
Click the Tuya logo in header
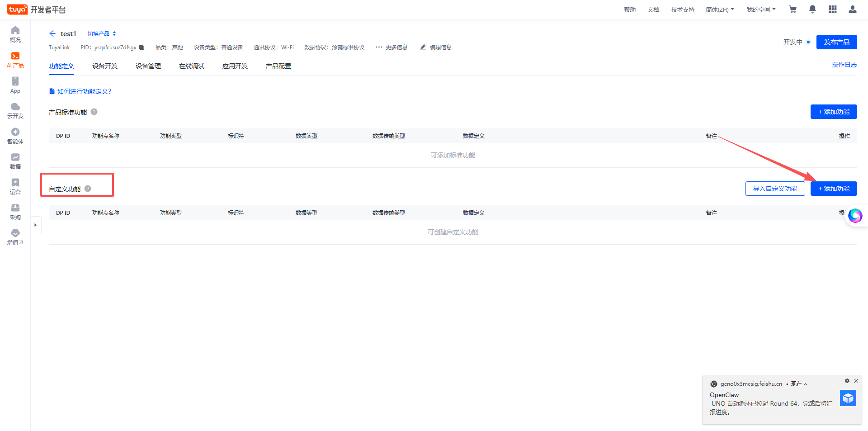click(x=17, y=9)
